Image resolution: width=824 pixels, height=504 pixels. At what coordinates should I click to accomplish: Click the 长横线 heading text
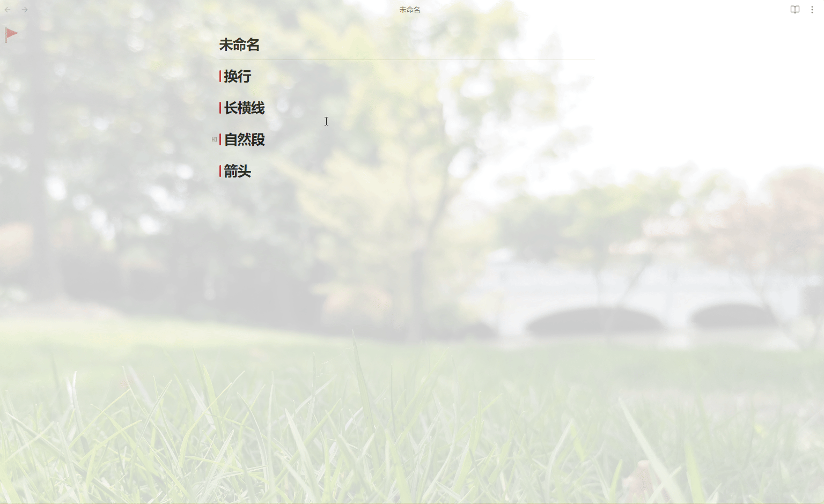245,108
